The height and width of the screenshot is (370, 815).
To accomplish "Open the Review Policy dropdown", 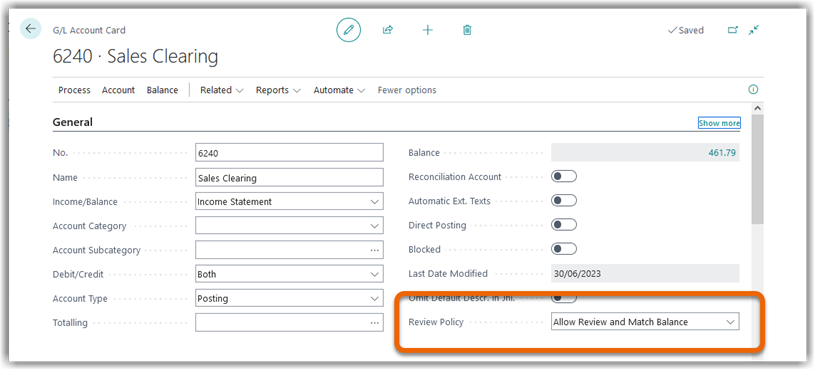I will click(645, 322).
